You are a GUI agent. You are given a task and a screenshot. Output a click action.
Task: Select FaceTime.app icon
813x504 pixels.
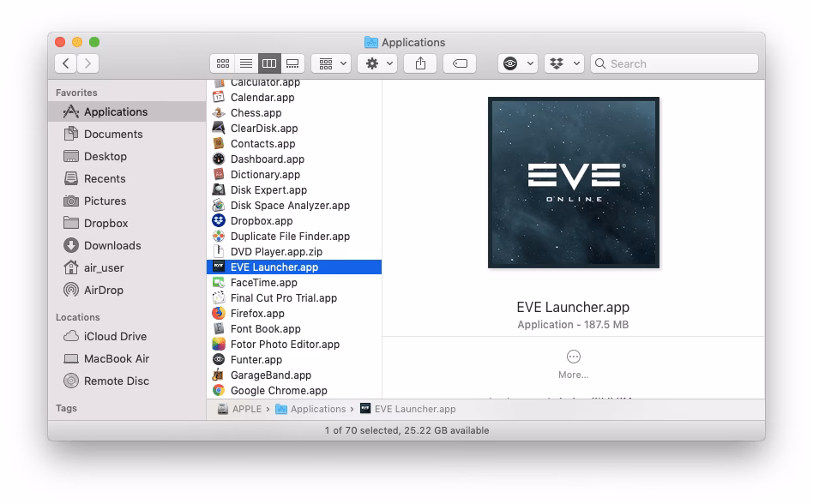pyautogui.click(x=219, y=282)
